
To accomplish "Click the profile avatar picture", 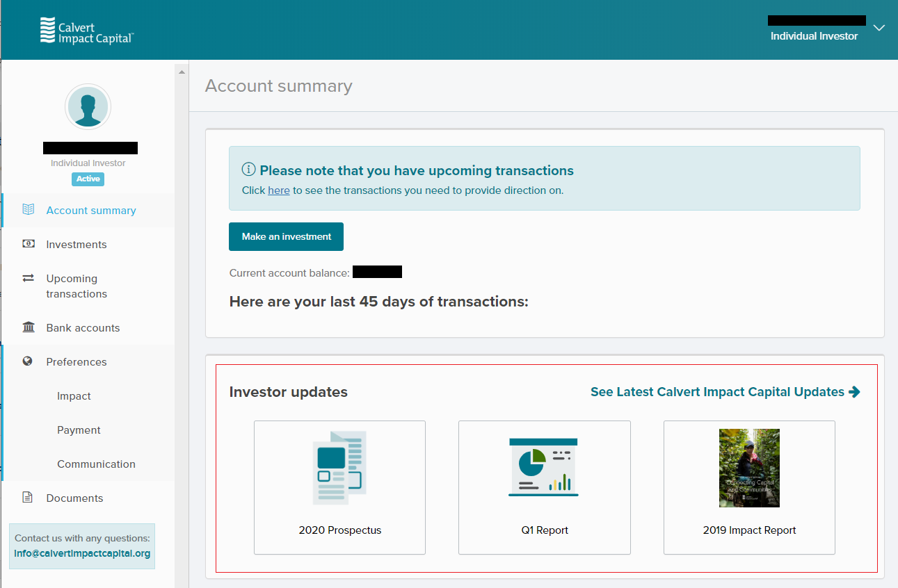I will (x=88, y=107).
